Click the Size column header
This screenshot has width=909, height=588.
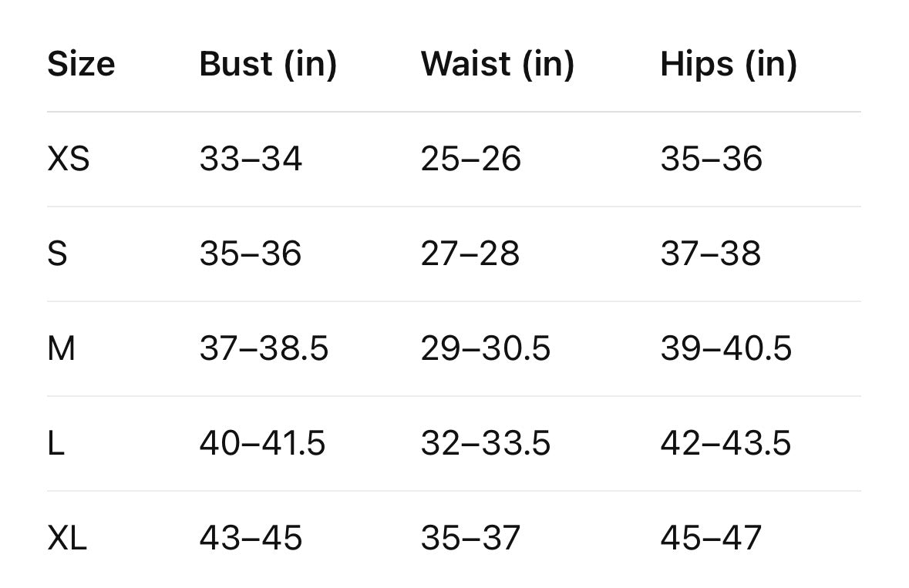point(81,64)
